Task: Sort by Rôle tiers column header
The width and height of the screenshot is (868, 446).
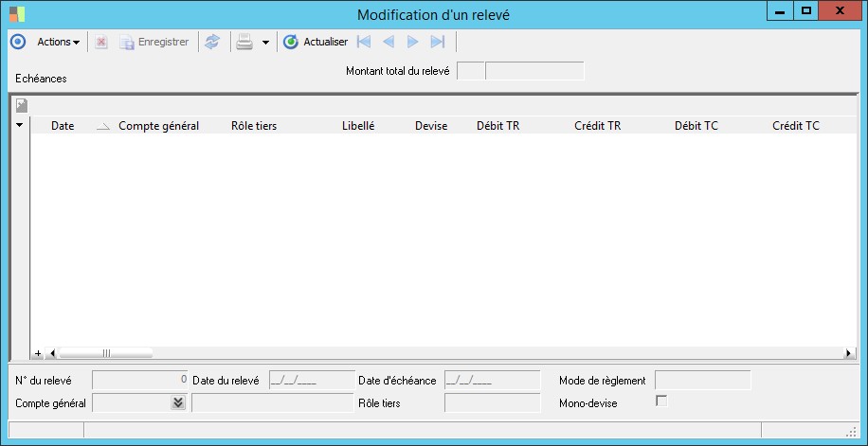Action: [254, 126]
